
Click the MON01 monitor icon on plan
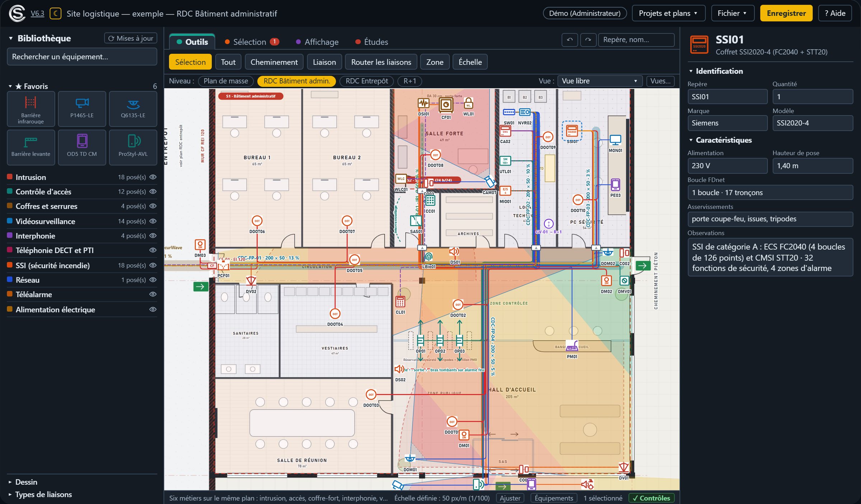615,140
